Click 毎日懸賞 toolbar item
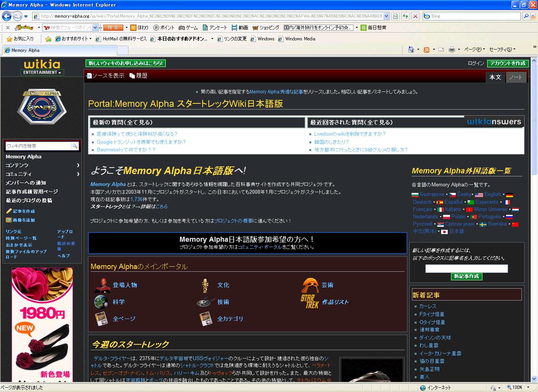This screenshot has width=538, height=392. (374, 28)
